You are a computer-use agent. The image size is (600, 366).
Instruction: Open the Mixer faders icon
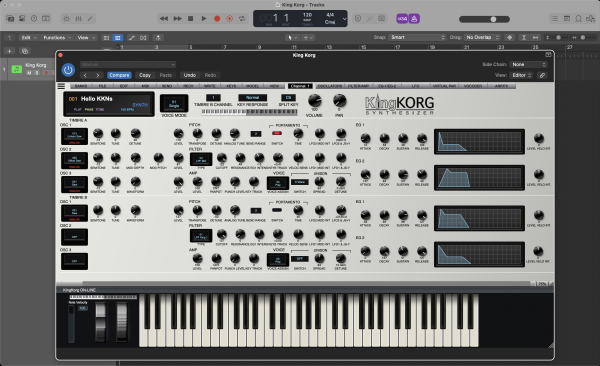78,18
